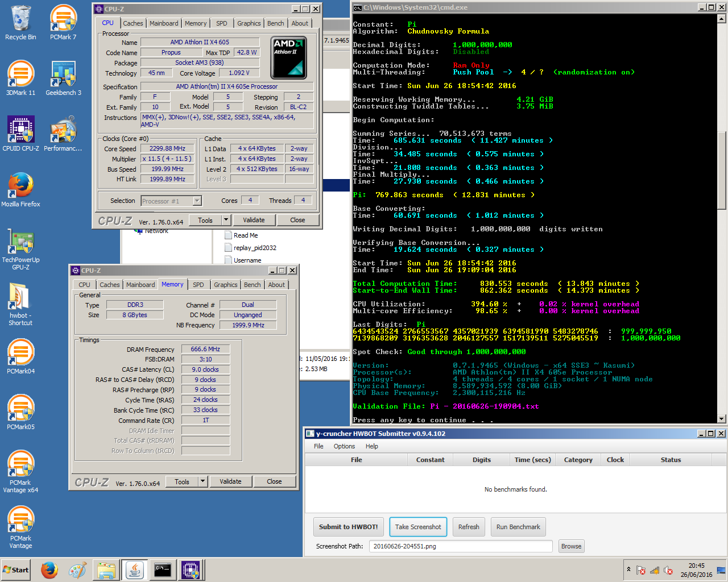Click the Show desktop button

(721, 570)
